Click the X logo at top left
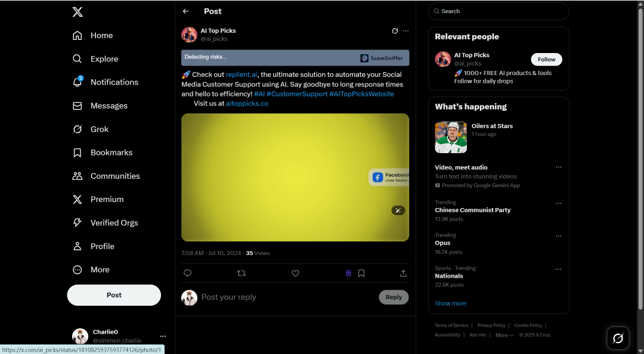 [x=78, y=12]
